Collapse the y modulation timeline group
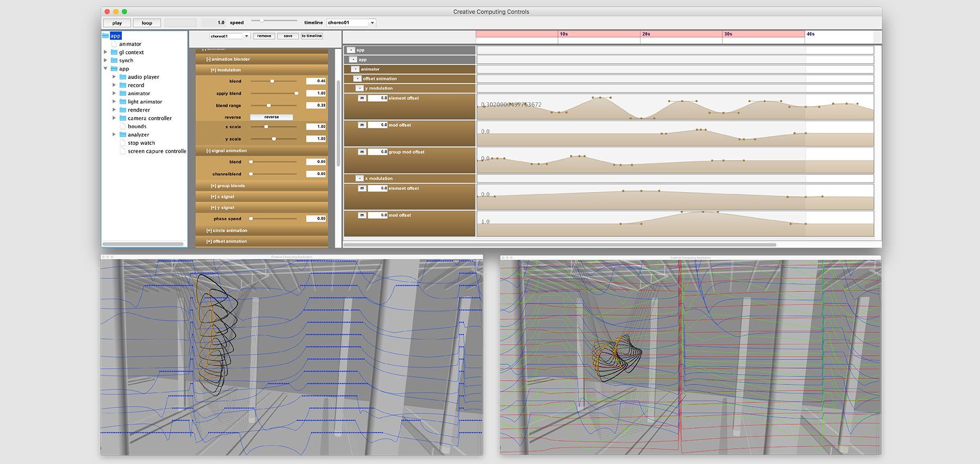This screenshot has width=980, height=464. 360,88
